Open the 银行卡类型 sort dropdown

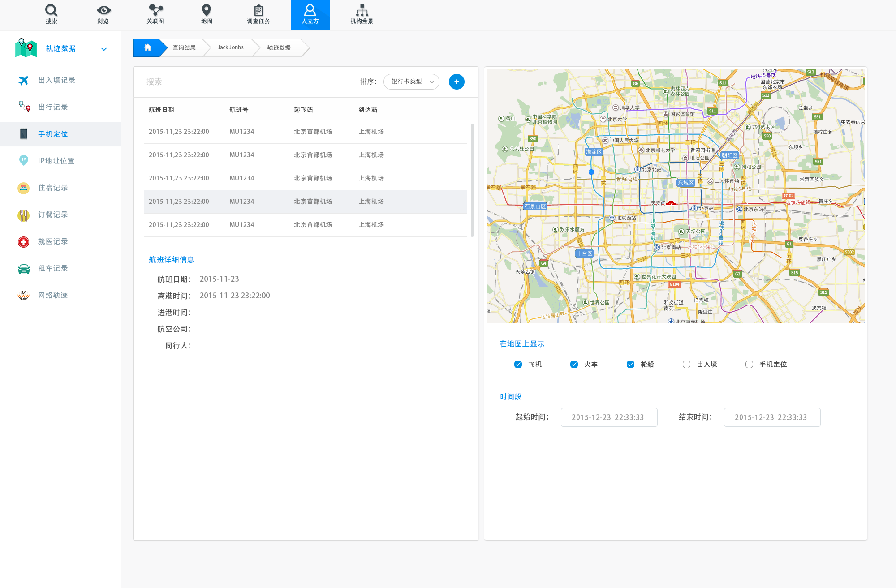[x=411, y=82]
